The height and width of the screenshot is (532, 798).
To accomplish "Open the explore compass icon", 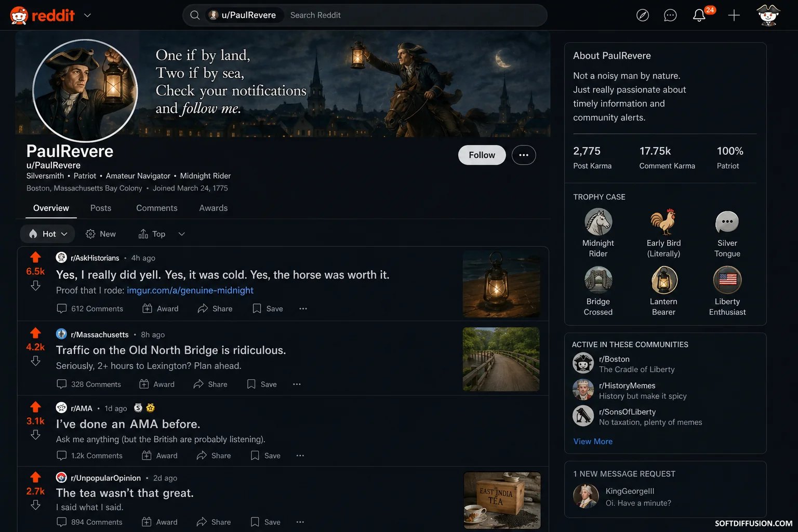I will (x=643, y=16).
